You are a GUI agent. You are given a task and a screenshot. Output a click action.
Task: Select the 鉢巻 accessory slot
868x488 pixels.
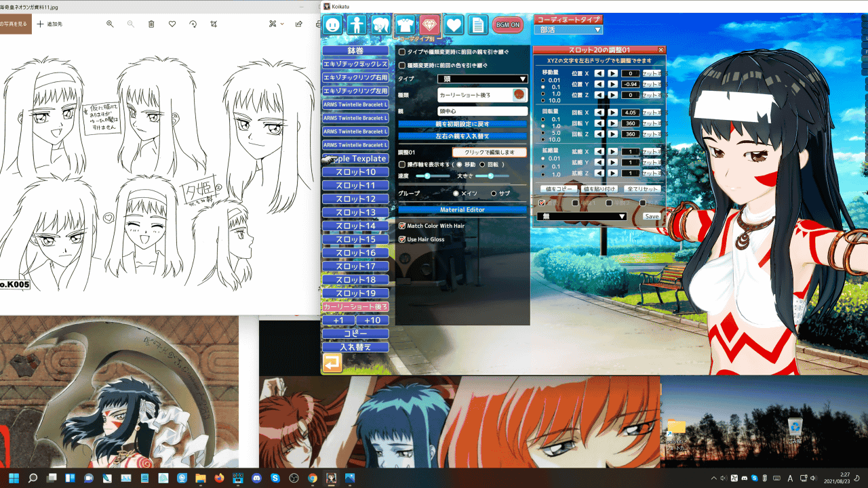[x=355, y=50]
